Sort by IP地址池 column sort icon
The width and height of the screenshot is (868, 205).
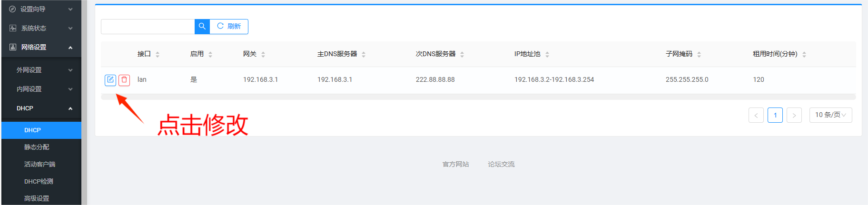pos(547,54)
